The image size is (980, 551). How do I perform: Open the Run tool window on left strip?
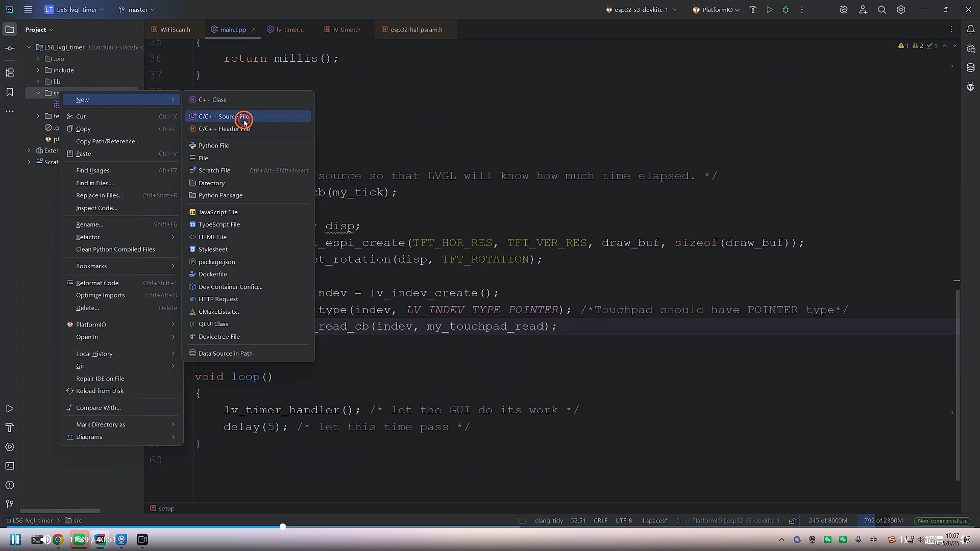(x=10, y=409)
